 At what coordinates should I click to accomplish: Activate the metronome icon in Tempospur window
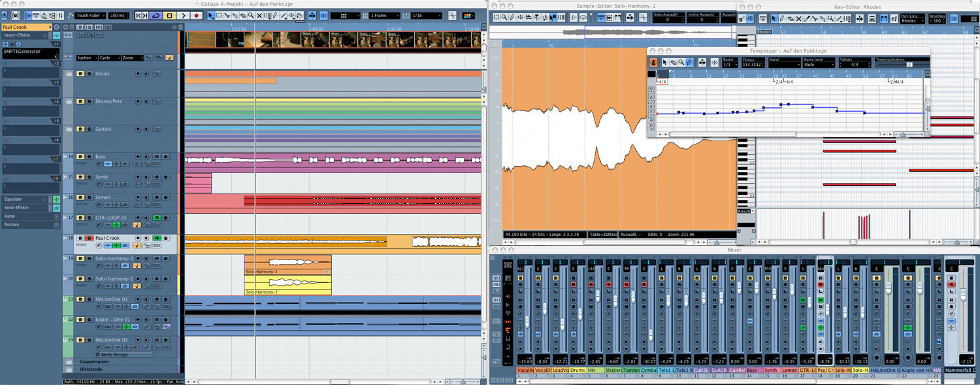(x=653, y=62)
